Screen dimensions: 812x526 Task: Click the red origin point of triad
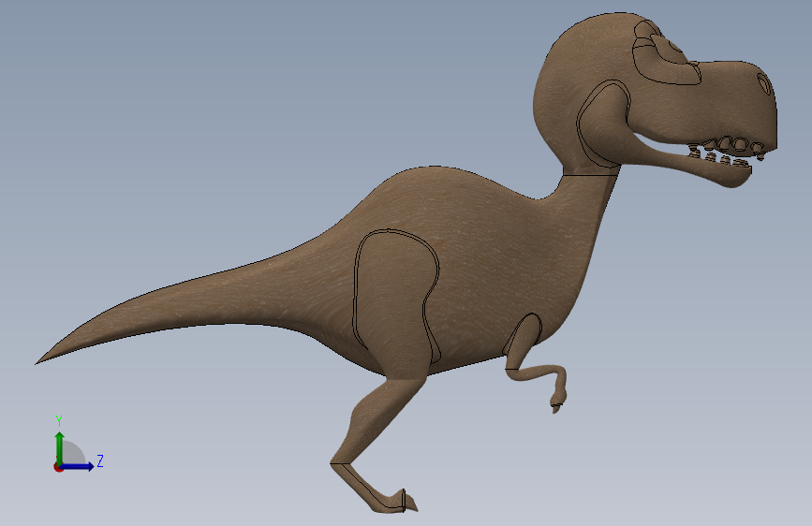(x=58, y=467)
